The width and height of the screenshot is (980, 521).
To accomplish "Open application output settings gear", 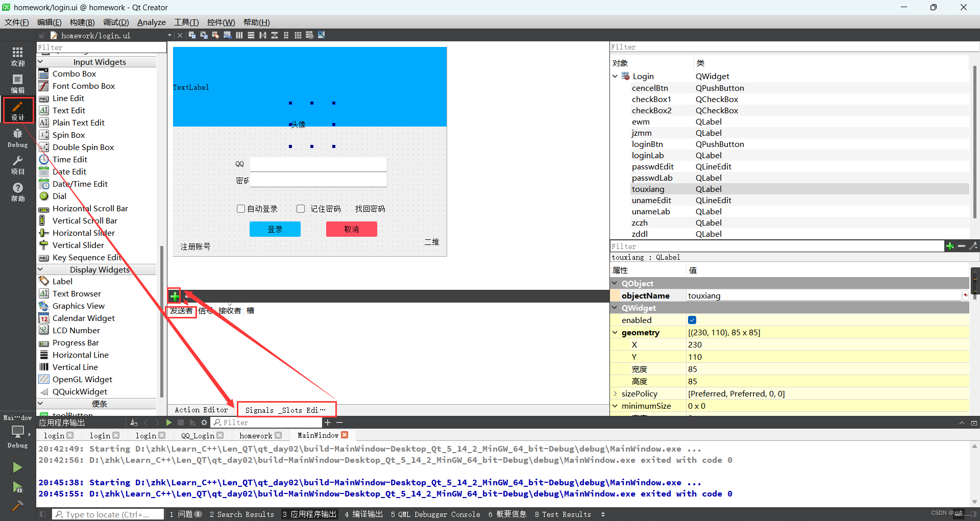I will pyautogui.click(x=204, y=423).
